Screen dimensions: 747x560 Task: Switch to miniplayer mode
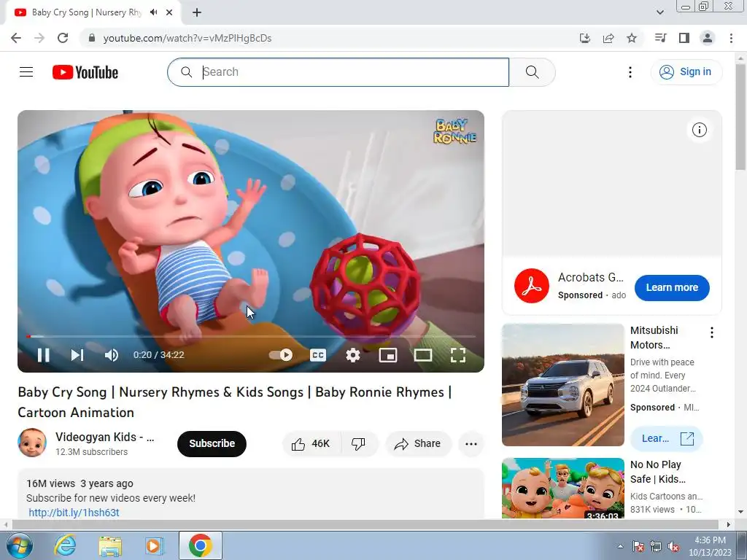click(x=388, y=355)
